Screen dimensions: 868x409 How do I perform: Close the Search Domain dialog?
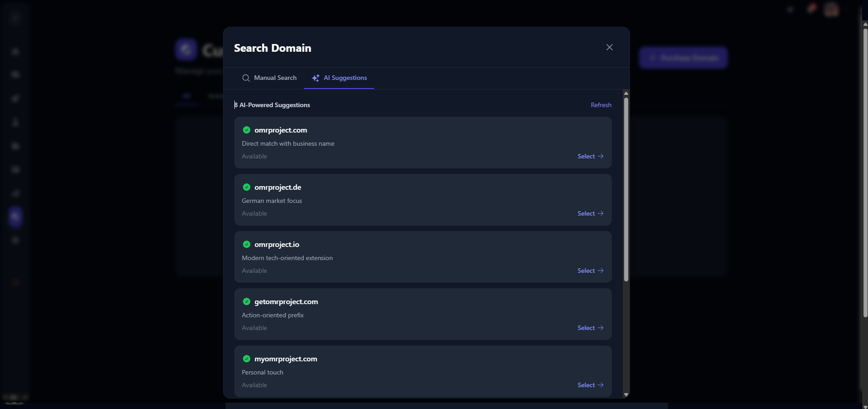[609, 47]
